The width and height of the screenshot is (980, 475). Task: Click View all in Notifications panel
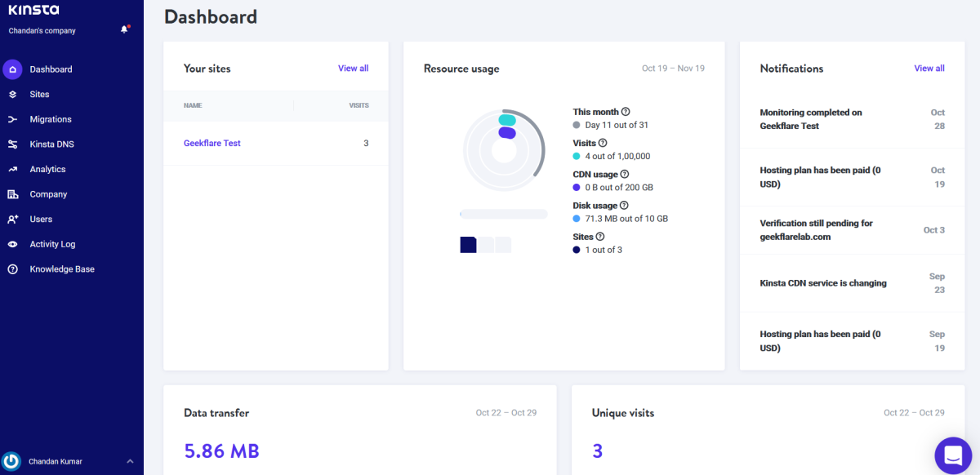(929, 68)
